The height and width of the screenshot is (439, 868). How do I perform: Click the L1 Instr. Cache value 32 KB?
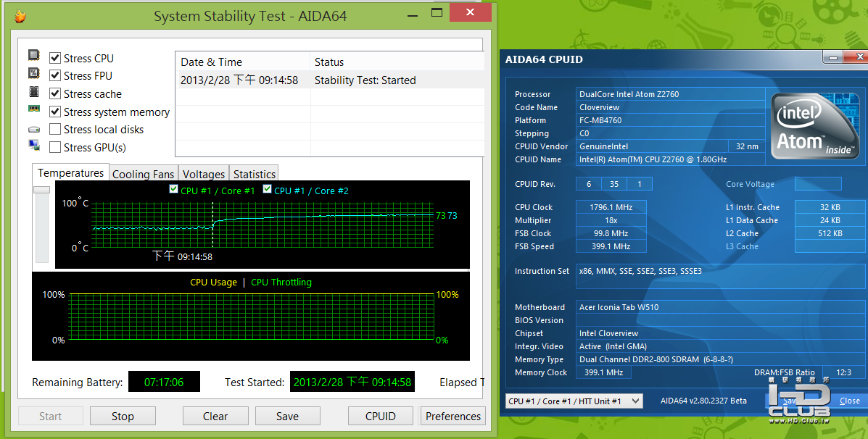[830, 207]
